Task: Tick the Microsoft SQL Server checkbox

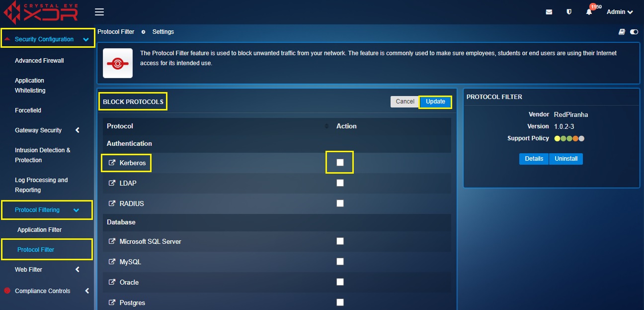Action: (340, 241)
